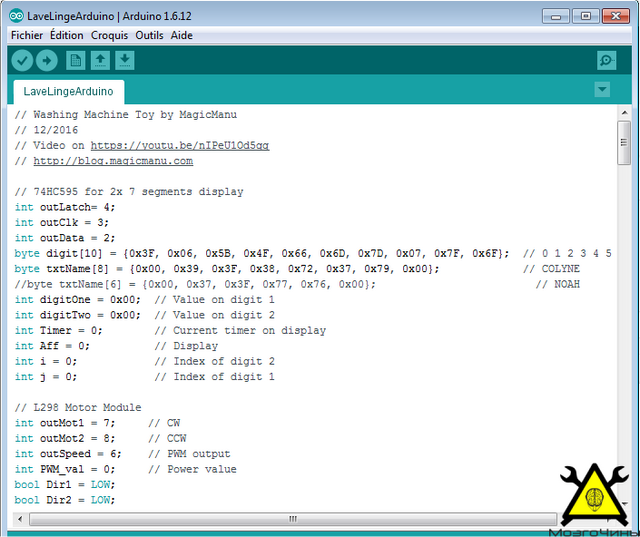Follow the youtu.be video link

pos(180,146)
